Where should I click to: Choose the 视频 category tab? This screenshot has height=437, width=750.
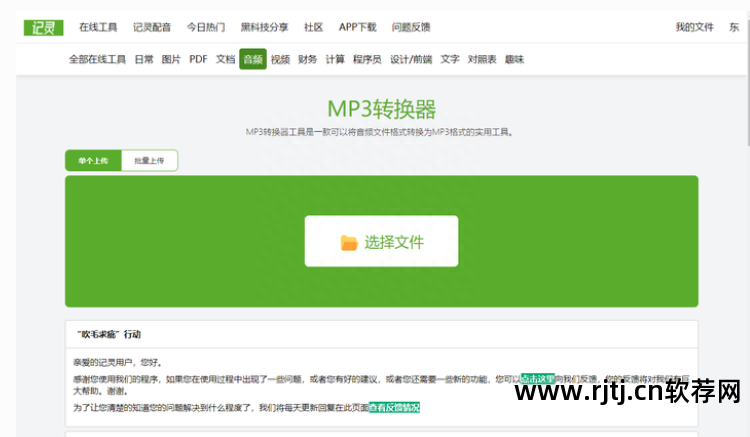click(x=280, y=59)
